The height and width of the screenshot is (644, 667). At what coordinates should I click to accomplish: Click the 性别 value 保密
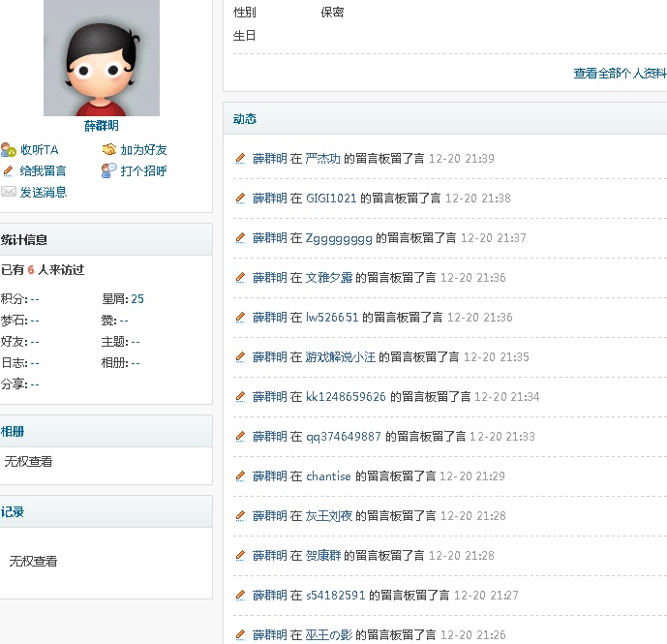click(332, 13)
